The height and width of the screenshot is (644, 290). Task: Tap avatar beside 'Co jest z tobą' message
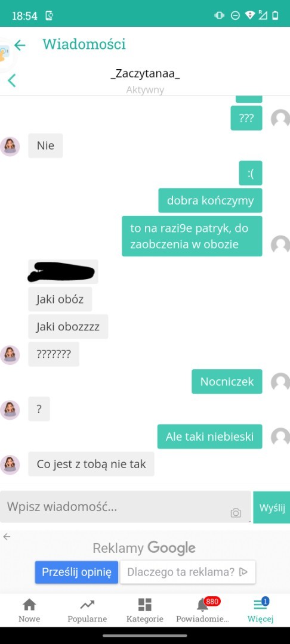(x=10, y=465)
